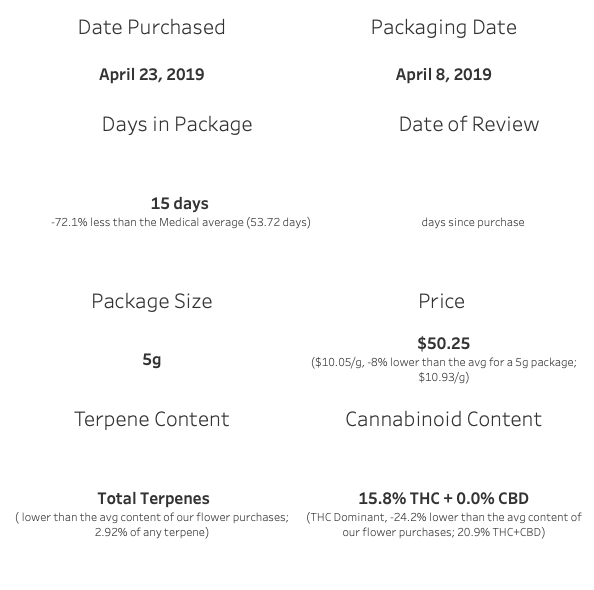Viewport: 594px width, 590px height.
Task: Click the Price heading
Action: 441,302
